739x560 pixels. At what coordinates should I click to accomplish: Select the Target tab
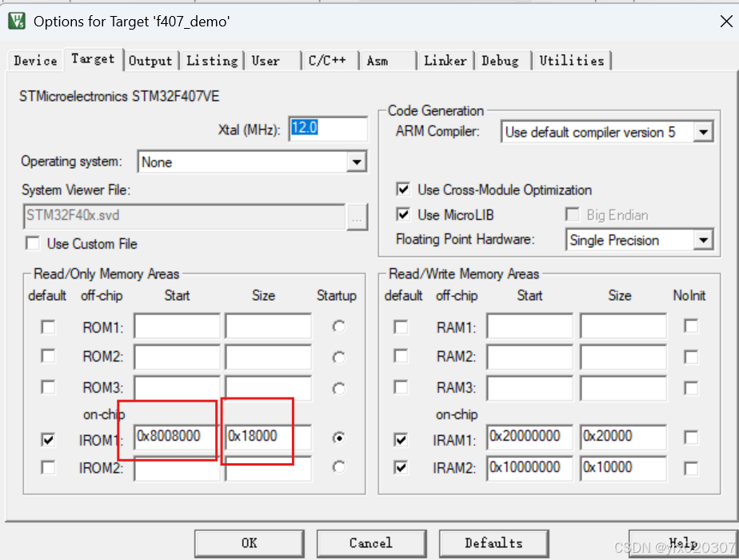click(94, 59)
